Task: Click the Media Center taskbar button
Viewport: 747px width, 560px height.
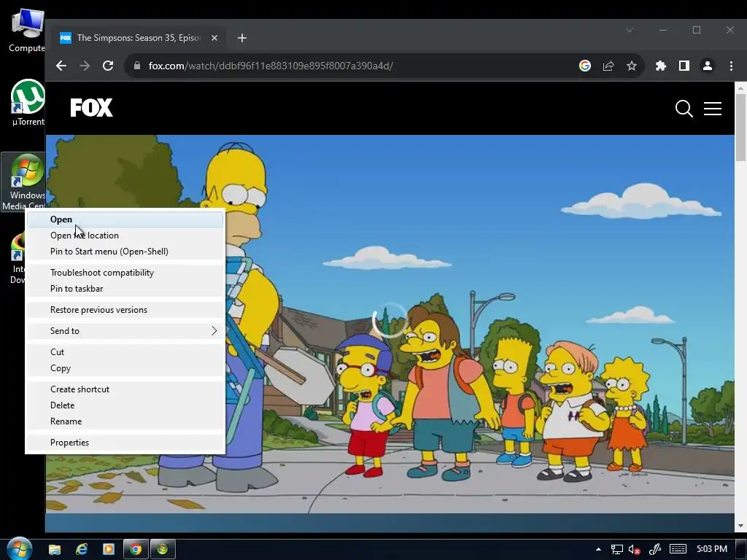Action: click(x=163, y=549)
